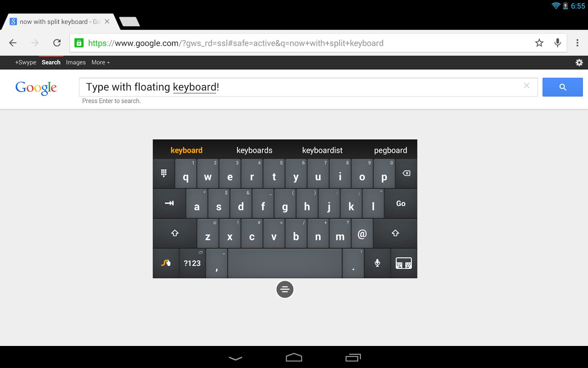Tap the backspace delete key
Screen dimensions: 588x368
click(x=406, y=173)
